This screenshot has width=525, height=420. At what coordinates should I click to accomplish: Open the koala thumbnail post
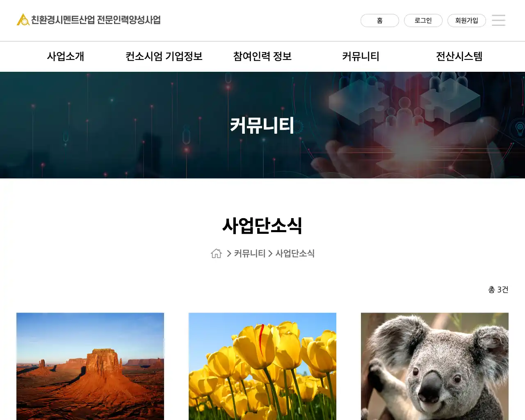pyautogui.click(x=435, y=366)
